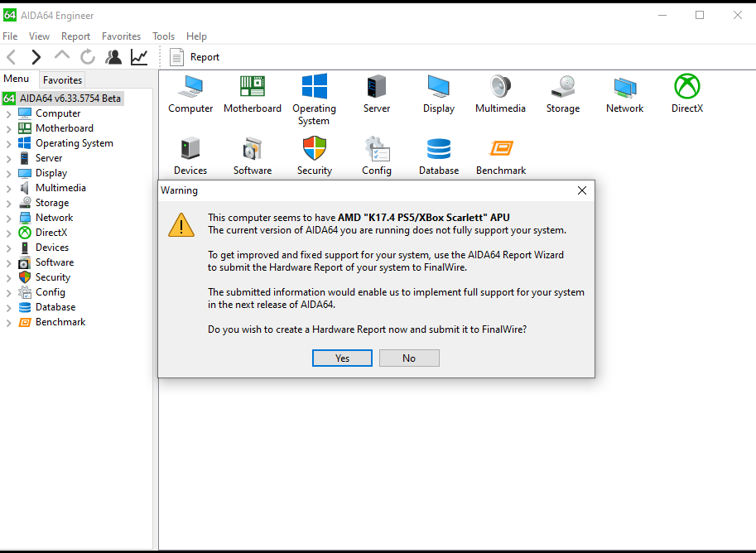Expand the Storage tree node

click(x=8, y=204)
